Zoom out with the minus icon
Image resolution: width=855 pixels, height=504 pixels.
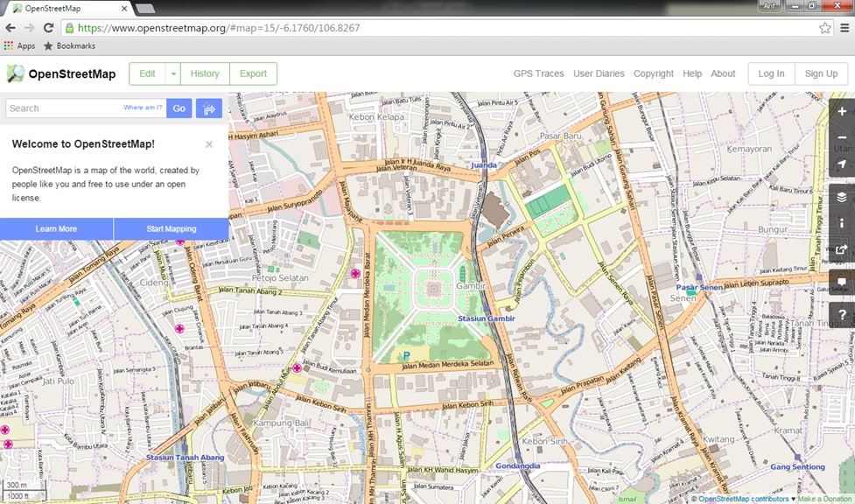coord(842,137)
